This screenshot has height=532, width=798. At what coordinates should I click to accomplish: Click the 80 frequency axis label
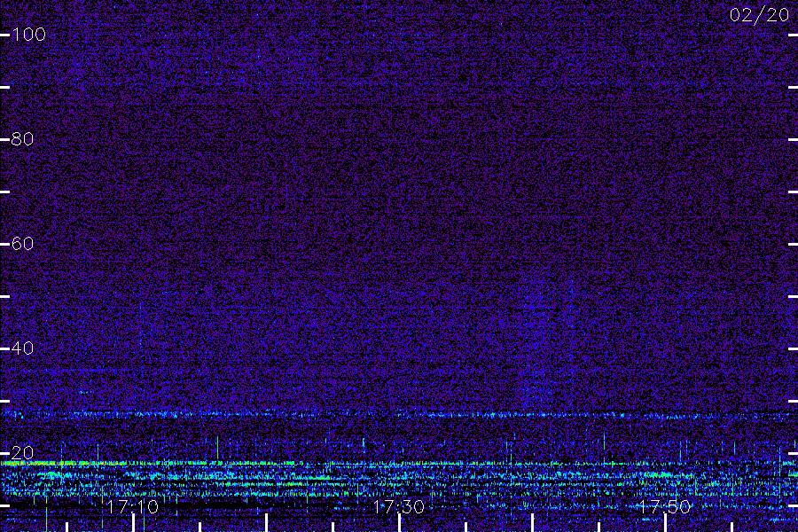[22, 139]
